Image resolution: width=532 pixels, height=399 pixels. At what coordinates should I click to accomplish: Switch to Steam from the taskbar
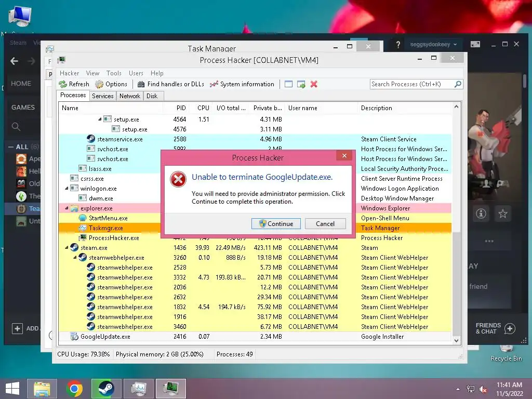[x=106, y=389]
